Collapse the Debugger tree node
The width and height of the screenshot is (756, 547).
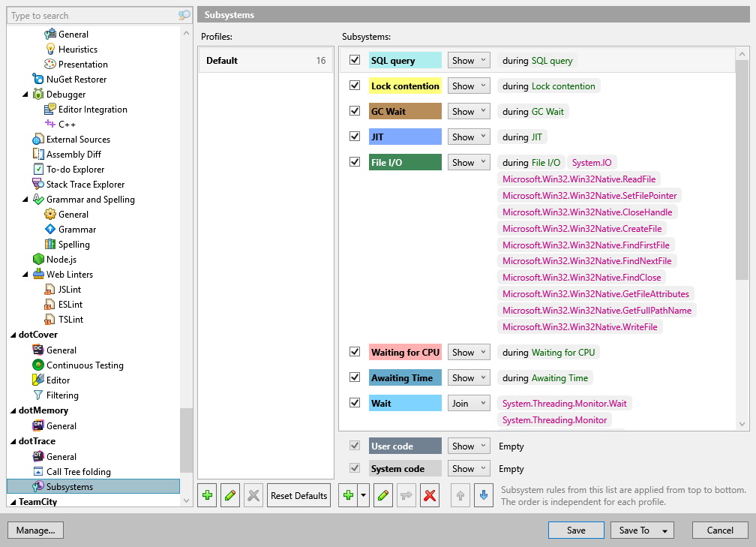click(x=25, y=94)
